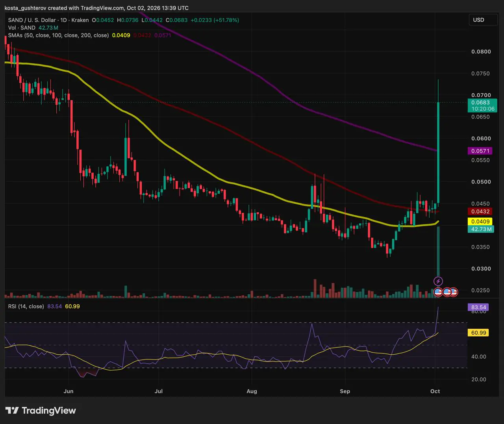The width and height of the screenshot is (504, 424).
Task: Click the yellow 0.0409 price axis tag
Action: [480, 222]
